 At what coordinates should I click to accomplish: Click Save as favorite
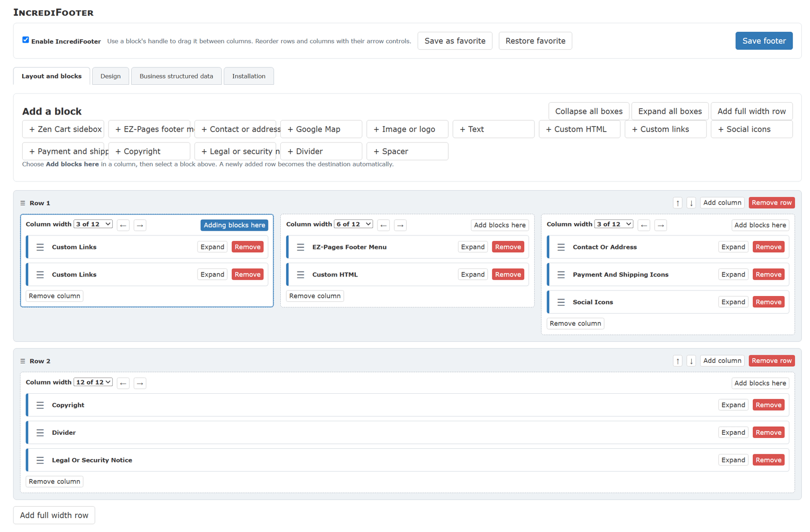coord(455,41)
